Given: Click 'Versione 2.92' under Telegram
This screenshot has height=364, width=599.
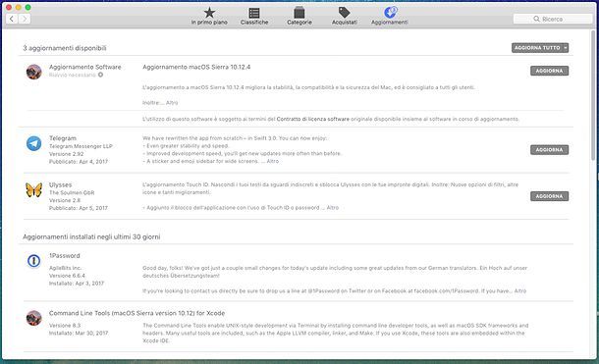Looking at the screenshot, I should coord(66,154).
